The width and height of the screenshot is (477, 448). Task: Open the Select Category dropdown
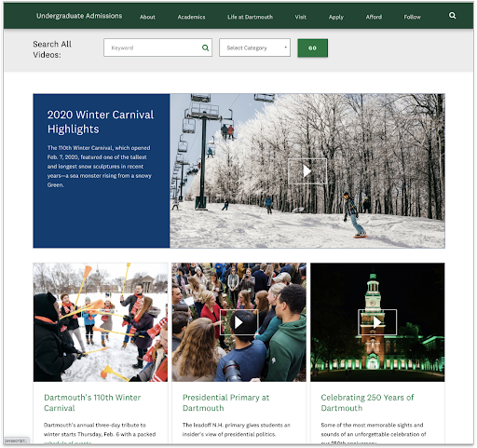click(254, 48)
